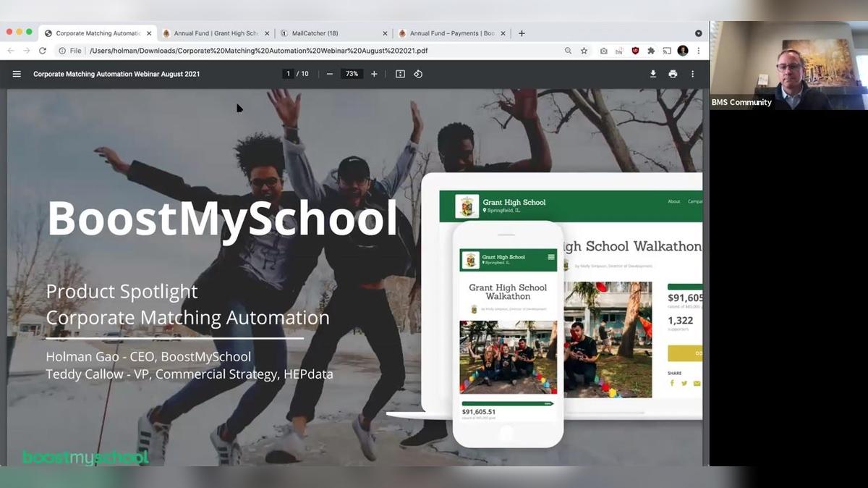Print the PDF document
This screenshot has height=488, width=868.
pos(672,73)
